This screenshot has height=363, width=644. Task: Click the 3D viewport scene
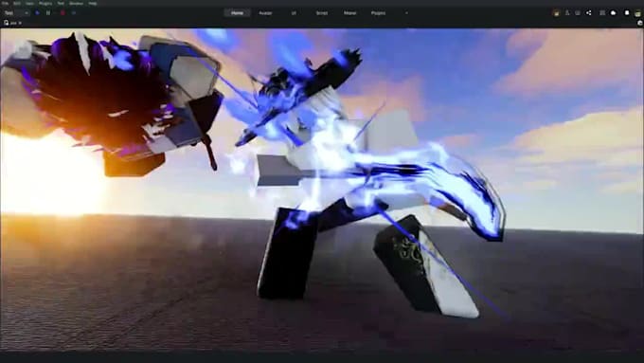point(322,190)
